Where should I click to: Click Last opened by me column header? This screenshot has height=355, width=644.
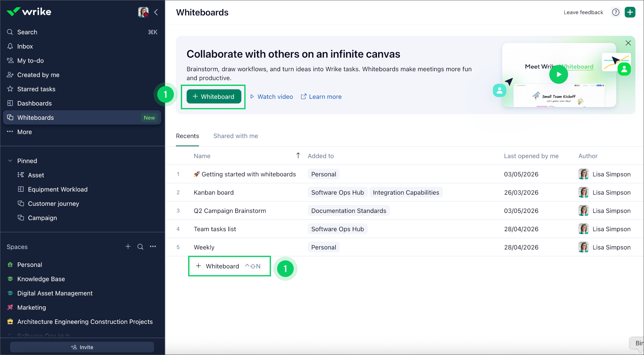531,156
